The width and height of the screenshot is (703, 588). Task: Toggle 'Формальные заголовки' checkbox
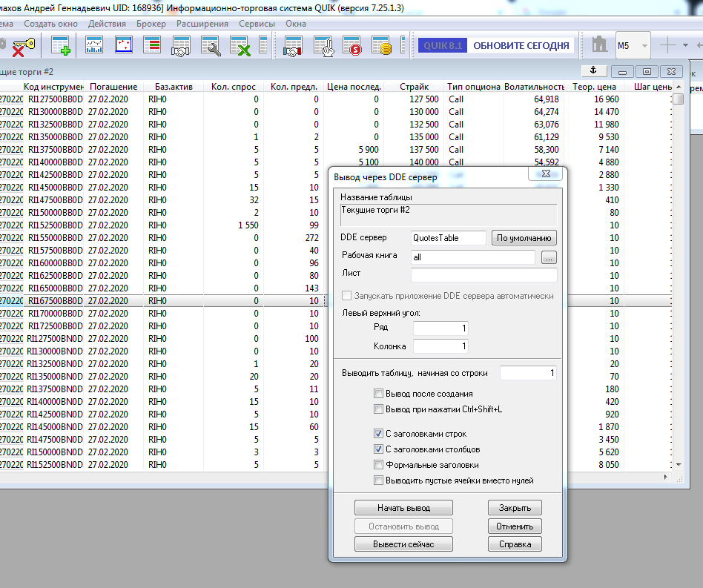379,465
